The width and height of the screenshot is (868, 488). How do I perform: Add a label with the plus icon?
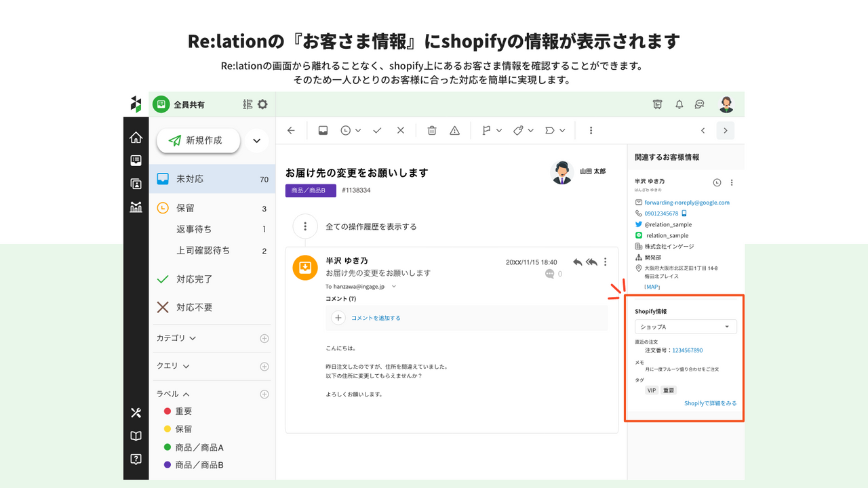(x=264, y=394)
